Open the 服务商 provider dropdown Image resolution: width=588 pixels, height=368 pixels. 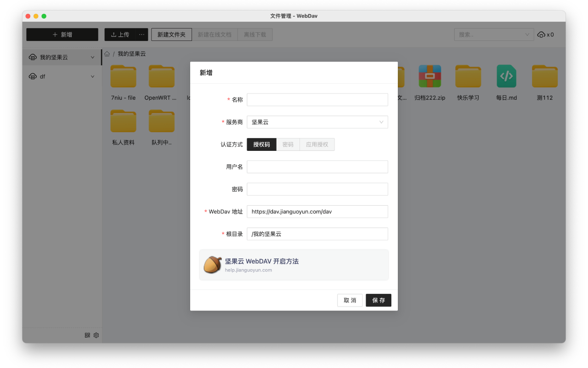pos(317,122)
